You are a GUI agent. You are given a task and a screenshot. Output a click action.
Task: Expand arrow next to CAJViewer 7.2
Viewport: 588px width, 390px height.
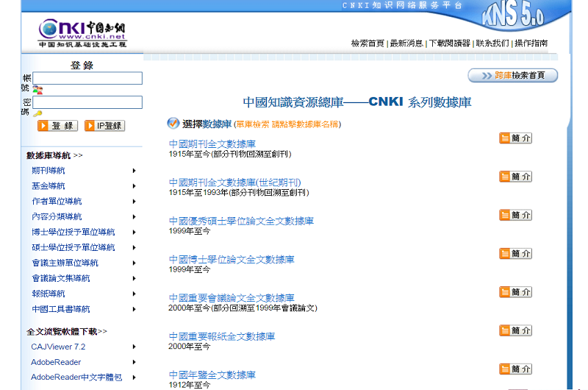[134, 347]
